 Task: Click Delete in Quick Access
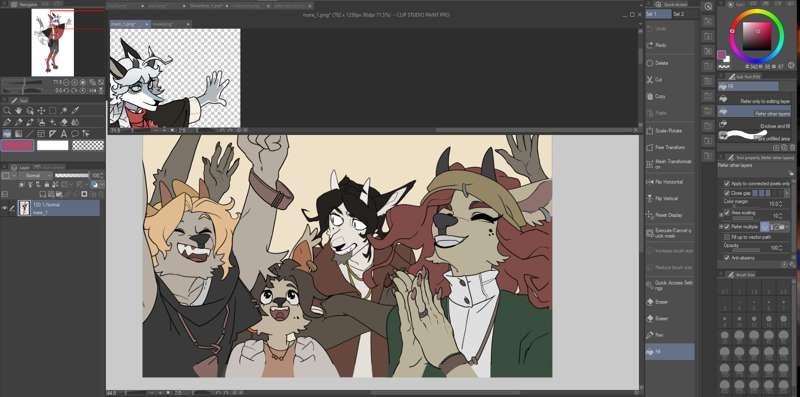pyautogui.click(x=670, y=63)
